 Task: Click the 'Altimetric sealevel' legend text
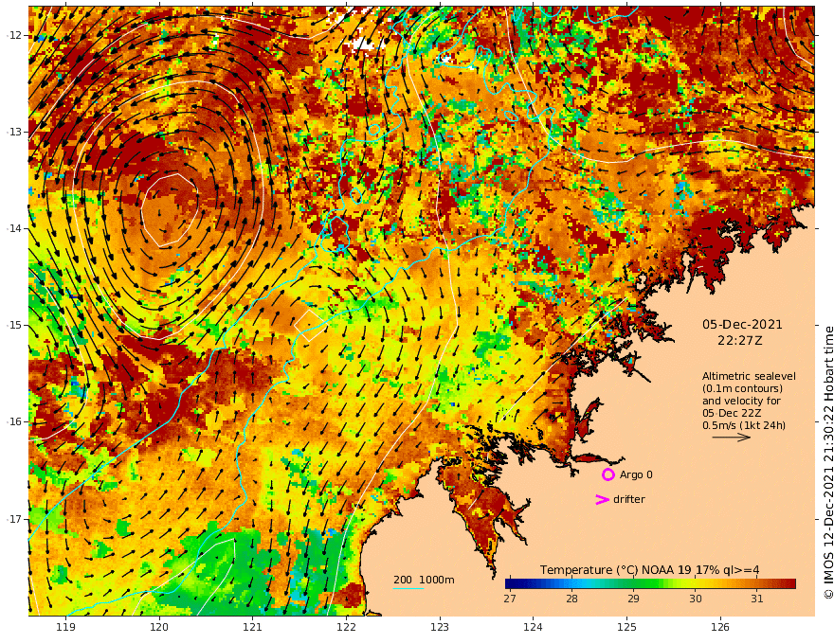click(749, 376)
